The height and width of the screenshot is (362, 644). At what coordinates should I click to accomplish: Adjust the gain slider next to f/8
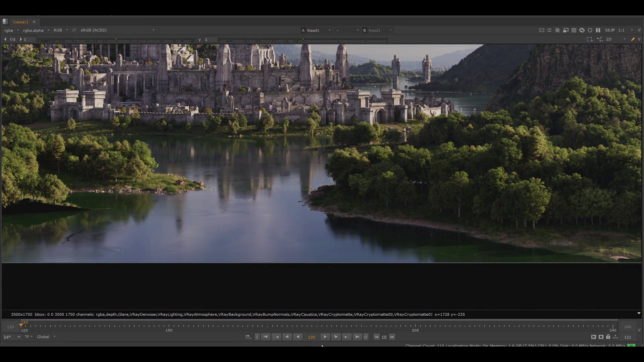pyautogui.click(x=116, y=40)
